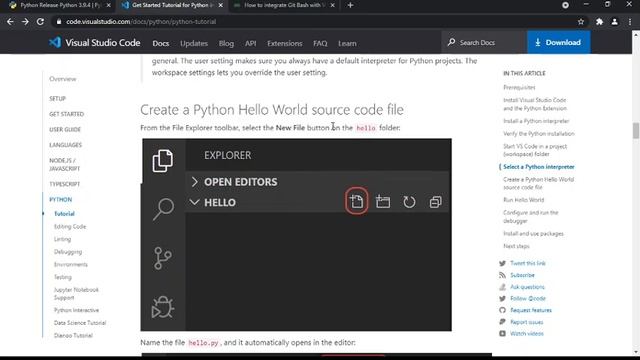This screenshot has height=360, width=640.
Task: Click the icon beside Report issues
Action: 502,322
